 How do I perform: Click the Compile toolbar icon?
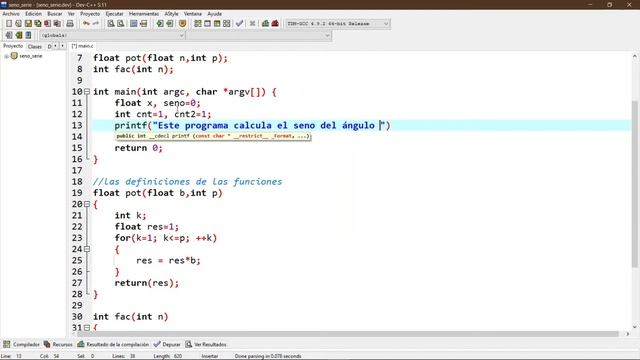198,24
